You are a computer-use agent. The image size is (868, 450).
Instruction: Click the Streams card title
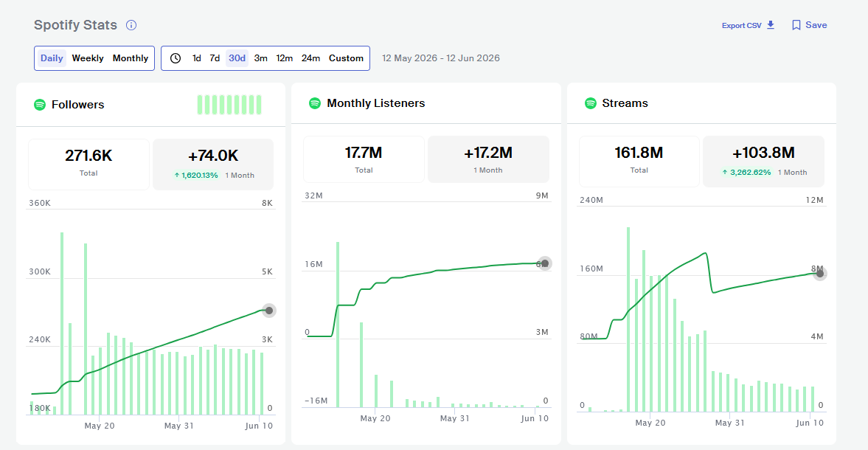pyautogui.click(x=625, y=103)
